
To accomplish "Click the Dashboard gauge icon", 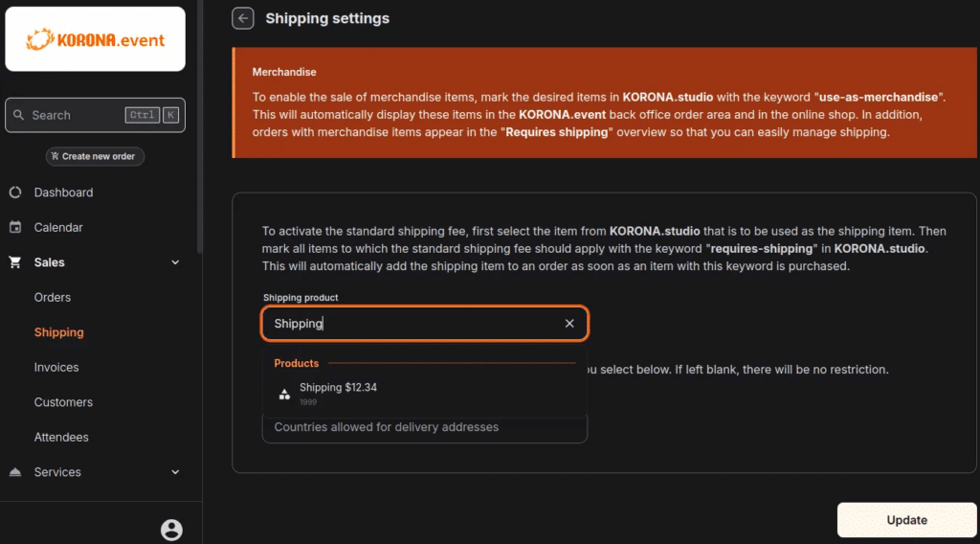I will (x=15, y=193).
